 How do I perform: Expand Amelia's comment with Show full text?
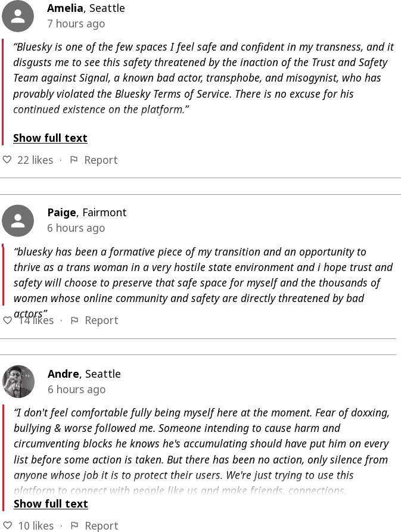51,138
